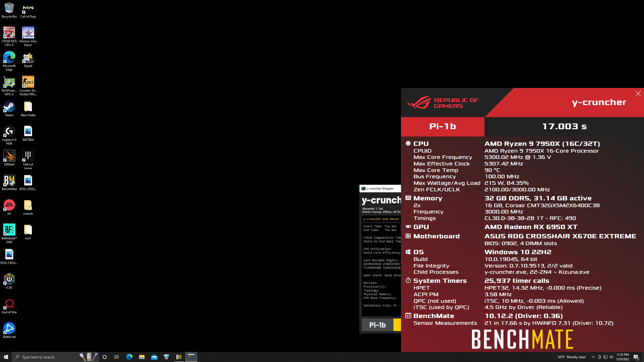Viewport: 644px width, 362px height.
Task: Click the BenchMate BM taskbar icon
Action: pos(179,357)
